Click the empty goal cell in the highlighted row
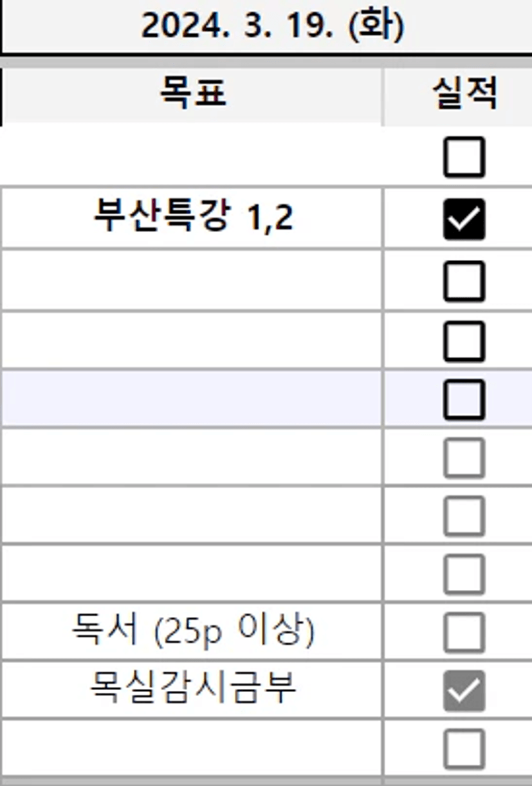The height and width of the screenshot is (786, 532). pos(192,398)
